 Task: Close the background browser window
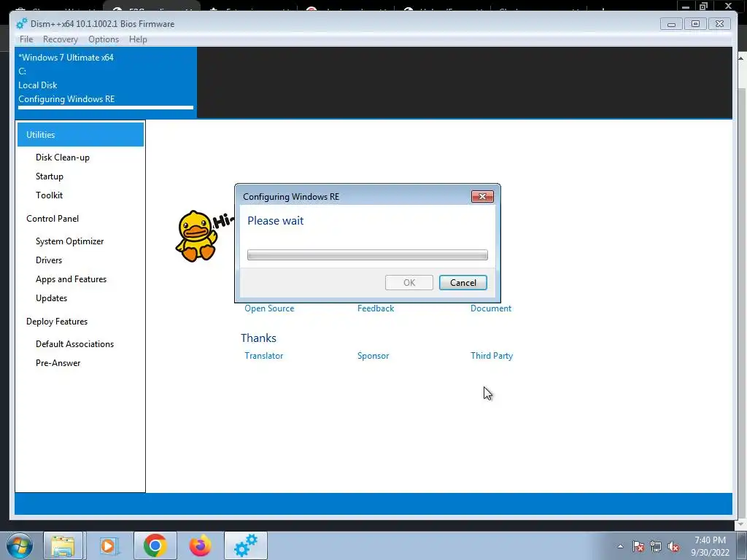tap(728, 6)
